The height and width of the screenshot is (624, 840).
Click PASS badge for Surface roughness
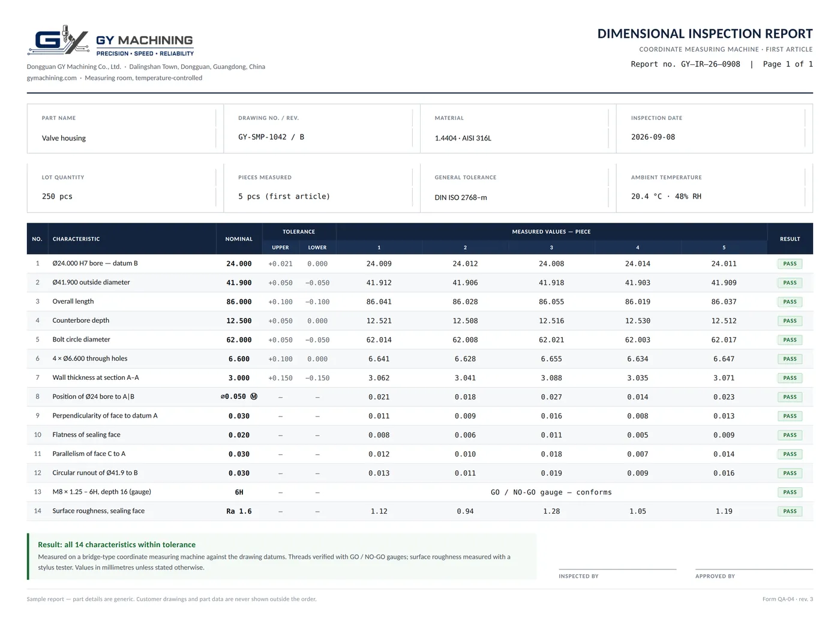790,511
